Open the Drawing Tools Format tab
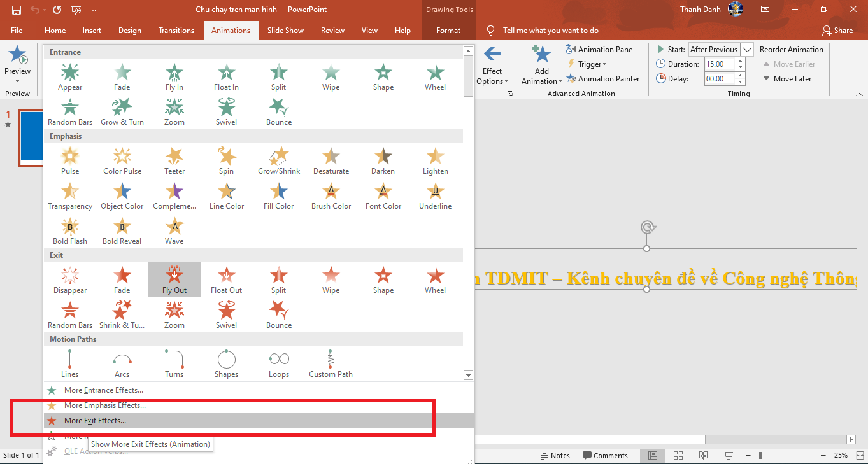 (448, 30)
